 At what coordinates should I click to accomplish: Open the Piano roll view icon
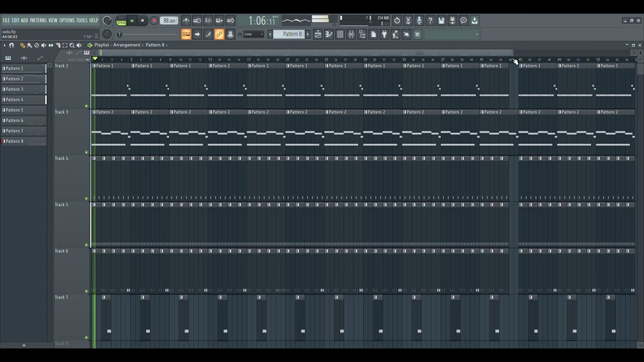(329, 34)
